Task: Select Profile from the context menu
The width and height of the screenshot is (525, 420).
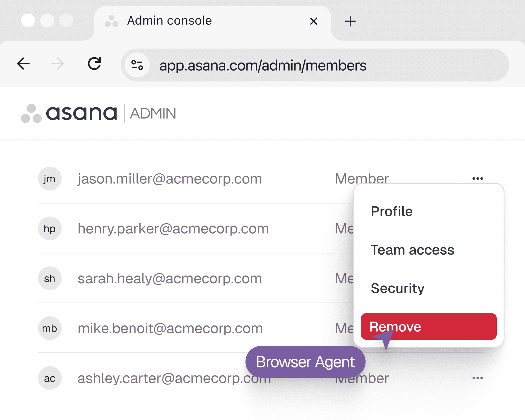Action: (x=391, y=211)
